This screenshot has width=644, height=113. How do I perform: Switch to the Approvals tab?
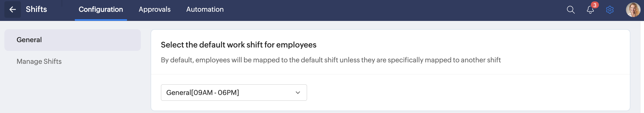point(155,9)
